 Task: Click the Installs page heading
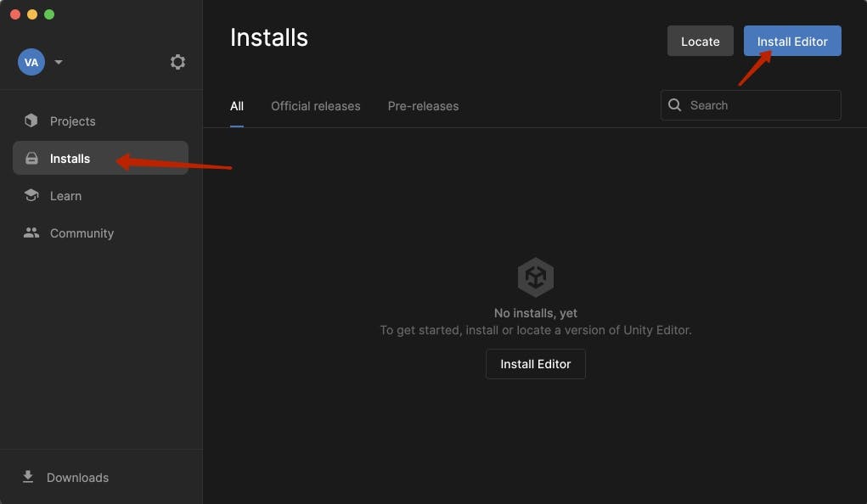click(x=269, y=37)
